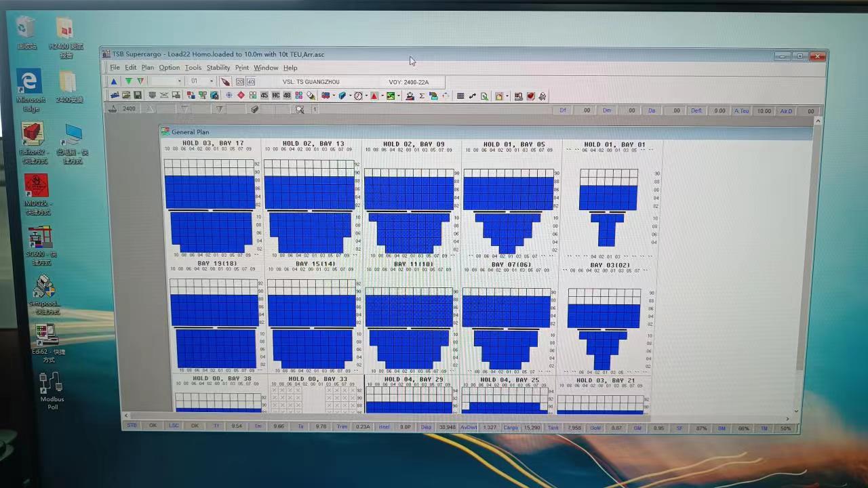The height and width of the screenshot is (488, 868).
Task: Click the table grid icon
Action: pos(460,96)
